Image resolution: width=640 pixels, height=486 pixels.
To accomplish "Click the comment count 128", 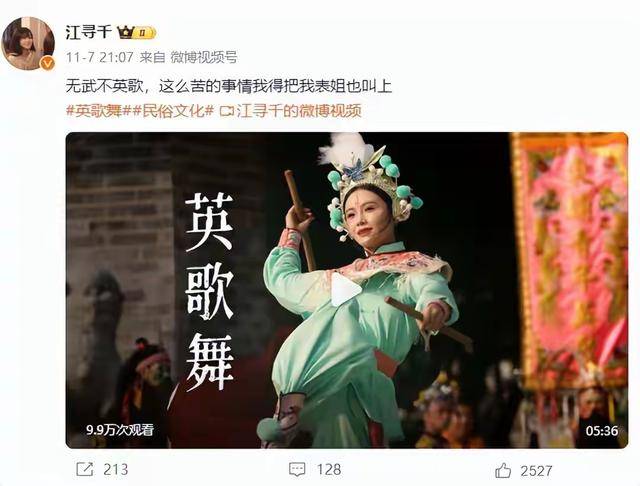I will click(329, 470).
